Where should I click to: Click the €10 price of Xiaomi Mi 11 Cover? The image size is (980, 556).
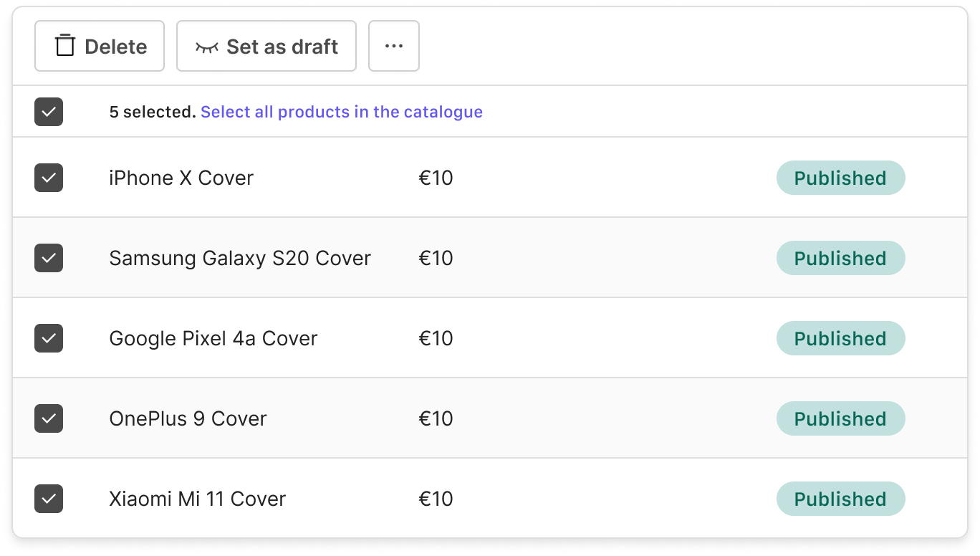pyautogui.click(x=436, y=499)
